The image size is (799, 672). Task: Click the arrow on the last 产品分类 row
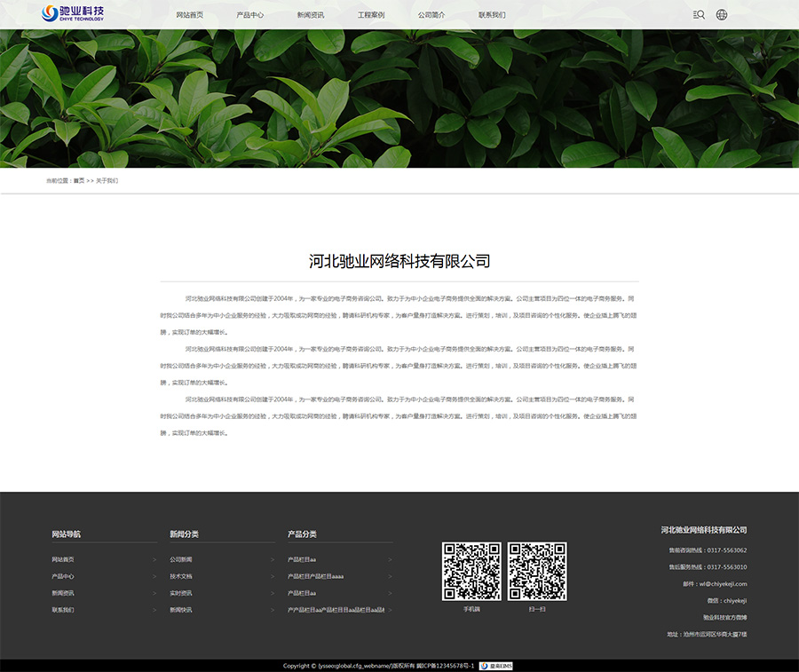[391, 610]
